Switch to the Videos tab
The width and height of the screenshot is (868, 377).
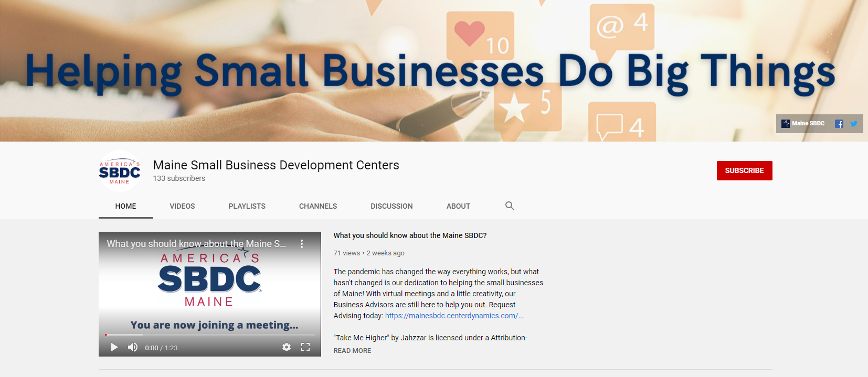point(182,206)
